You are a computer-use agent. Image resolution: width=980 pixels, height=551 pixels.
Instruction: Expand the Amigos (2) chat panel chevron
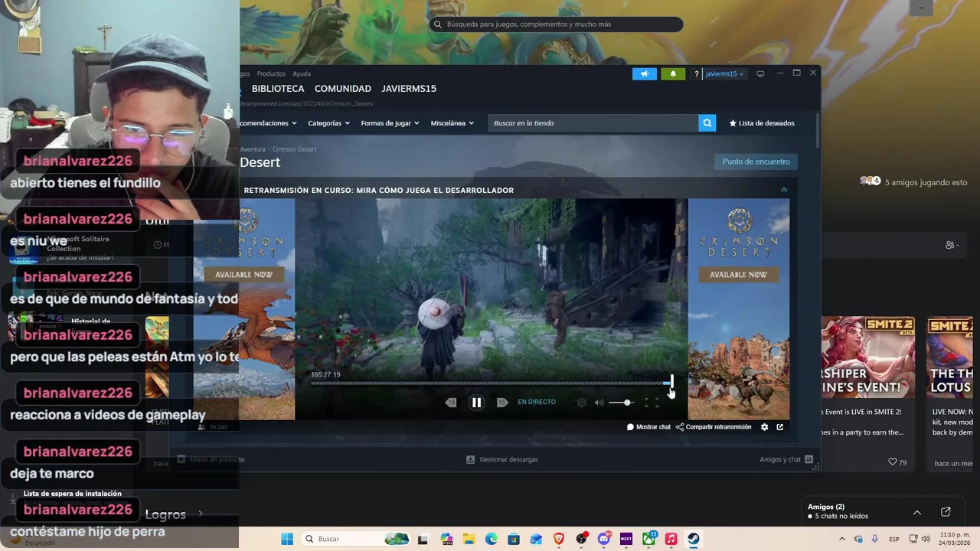click(x=916, y=513)
